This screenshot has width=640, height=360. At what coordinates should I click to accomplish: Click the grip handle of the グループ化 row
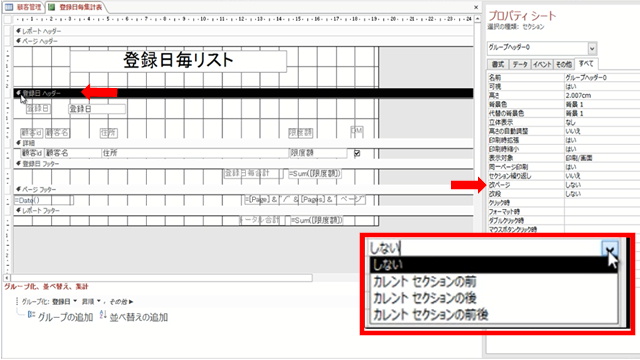(x=17, y=302)
